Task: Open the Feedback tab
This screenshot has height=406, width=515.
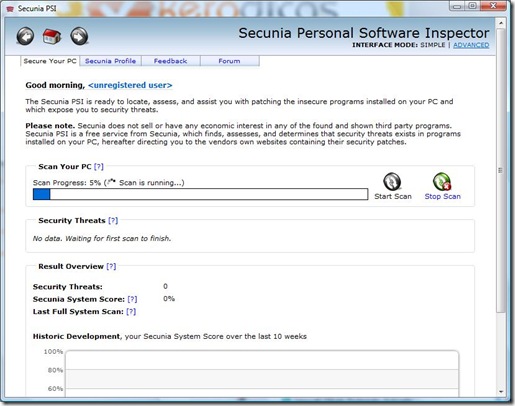Action: point(170,61)
